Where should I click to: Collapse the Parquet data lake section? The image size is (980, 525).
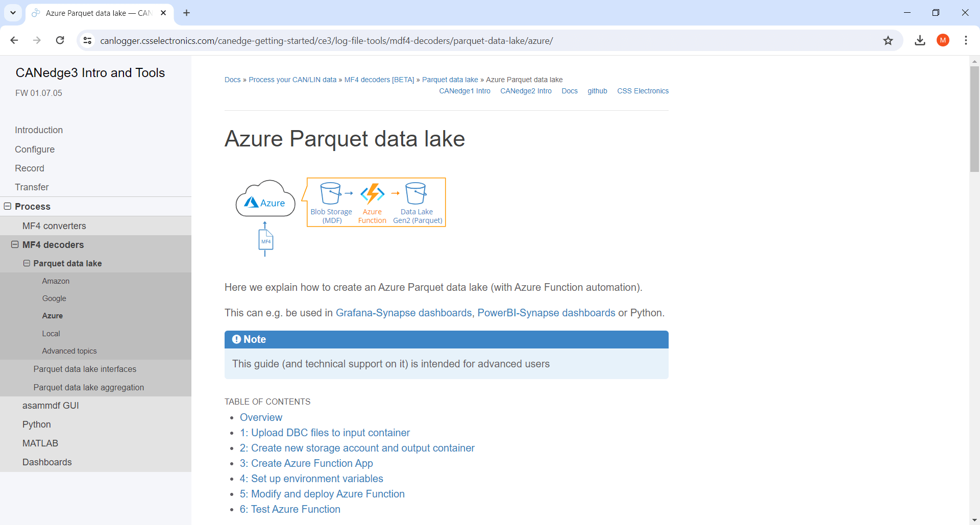(27, 263)
